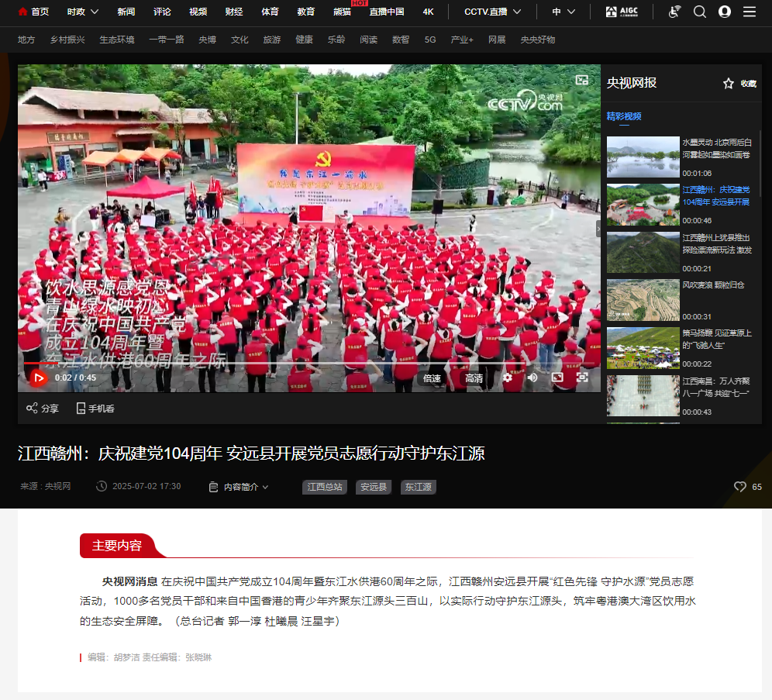Open the hamburger menu icon

[750, 12]
